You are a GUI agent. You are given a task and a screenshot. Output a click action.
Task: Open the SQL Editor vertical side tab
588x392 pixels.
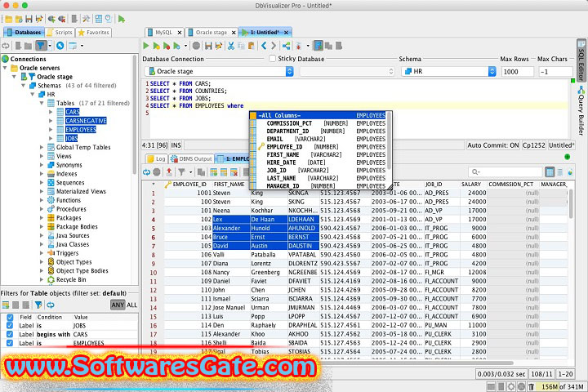[581, 61]
